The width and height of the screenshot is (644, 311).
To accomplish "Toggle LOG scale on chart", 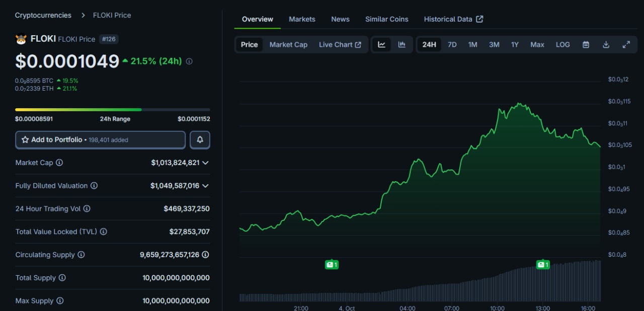I will [562, 45].
